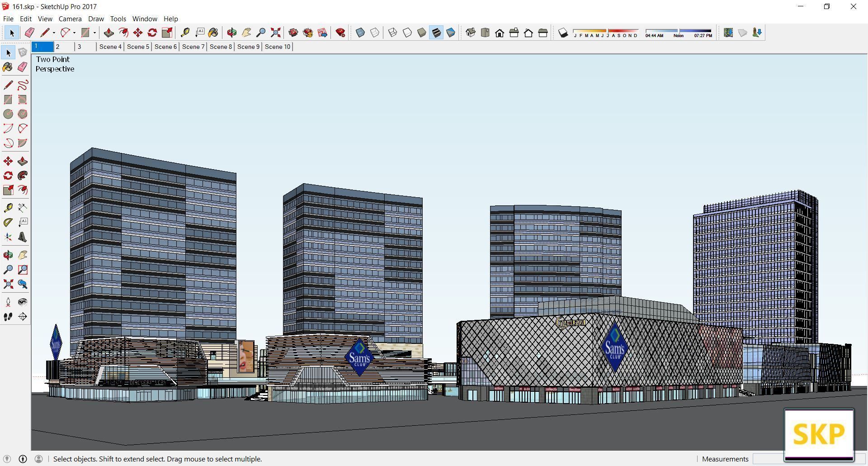Select the Pan hand tool in top toolbar
The width and height of the screenshot is (868, 466).
click(246, 33)
